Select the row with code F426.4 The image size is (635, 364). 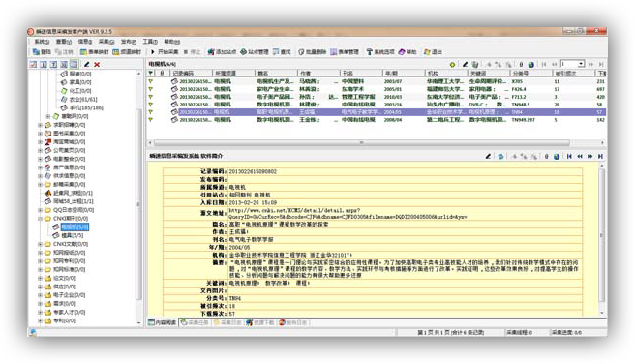pos(376,89)
